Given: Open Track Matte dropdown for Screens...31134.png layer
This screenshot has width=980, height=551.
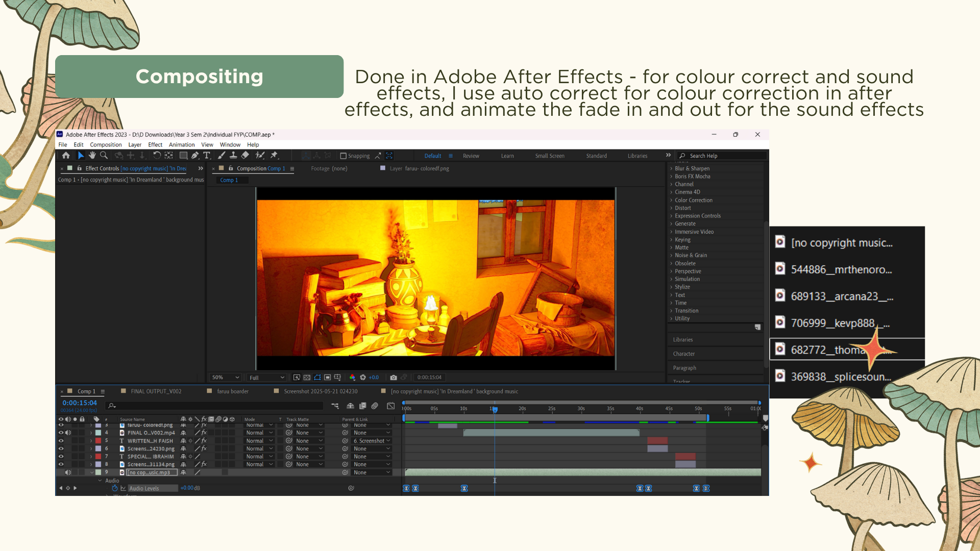Looking at the screenshot, I should [309, 465].
